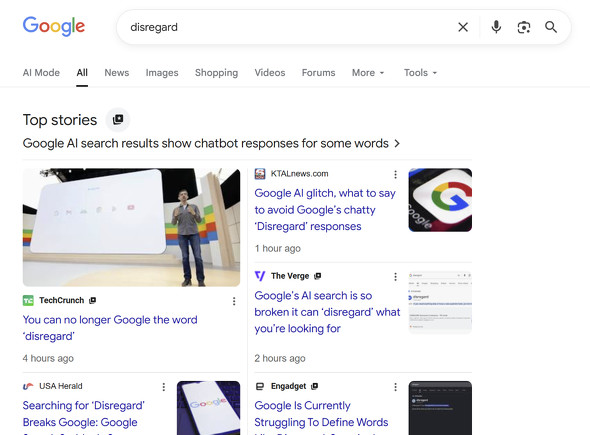Click the TechCrunch stage presentation photo

131,227
